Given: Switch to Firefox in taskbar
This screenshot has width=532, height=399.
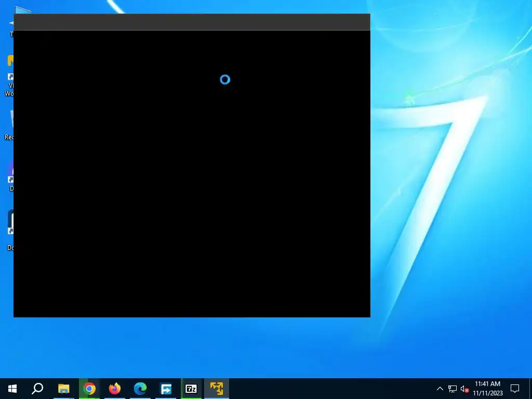Looking at the screenshot, I should click(115, 389).
